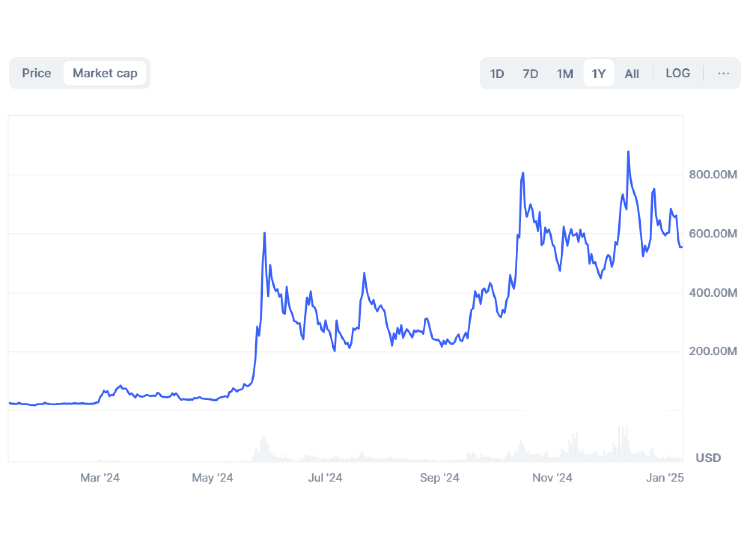This screenshot has width=756, height=552.
Task: Click the USD currency label
Action: pos(708,458)
